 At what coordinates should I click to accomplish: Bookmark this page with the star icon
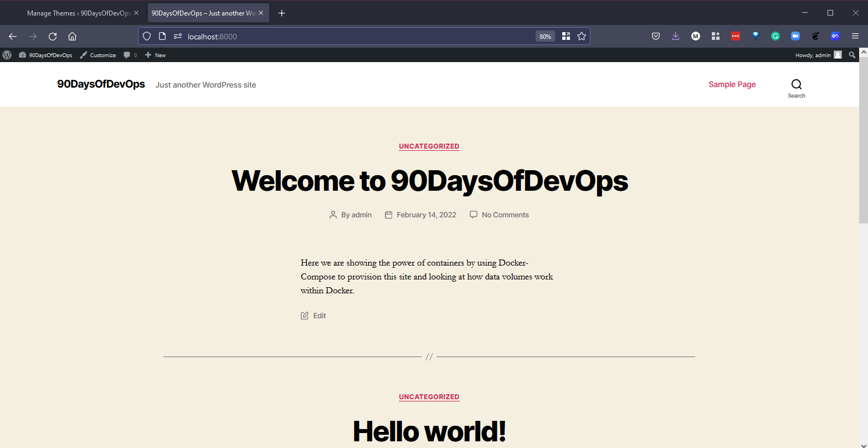pyautogui.click(x=581, y=37)
